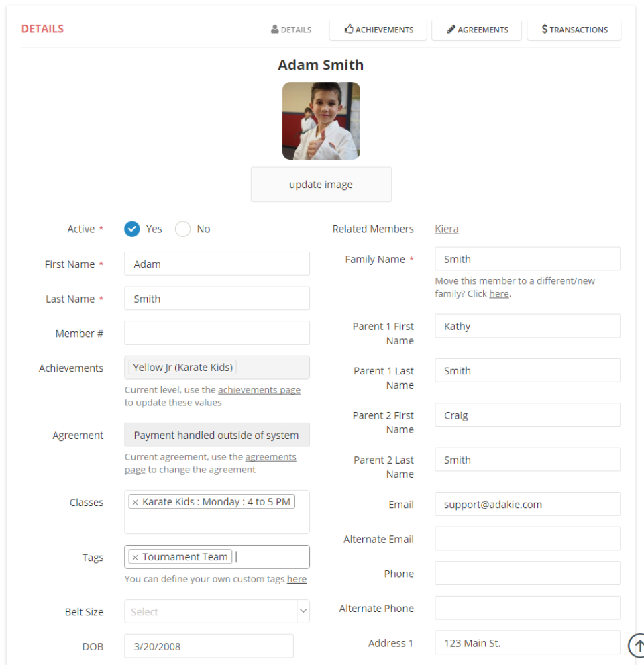644x665 pixels.
Task: Remove the Tournament Team tag using its x
Action: click(134, 556)
